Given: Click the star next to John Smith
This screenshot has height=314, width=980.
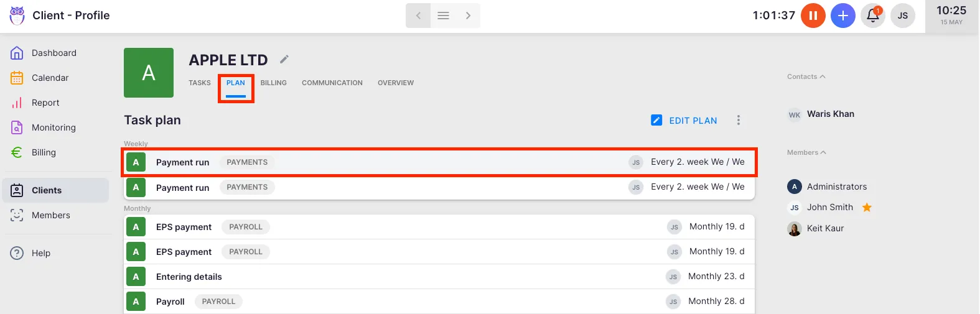Looking at the screenshot, I should coord(867,208).
